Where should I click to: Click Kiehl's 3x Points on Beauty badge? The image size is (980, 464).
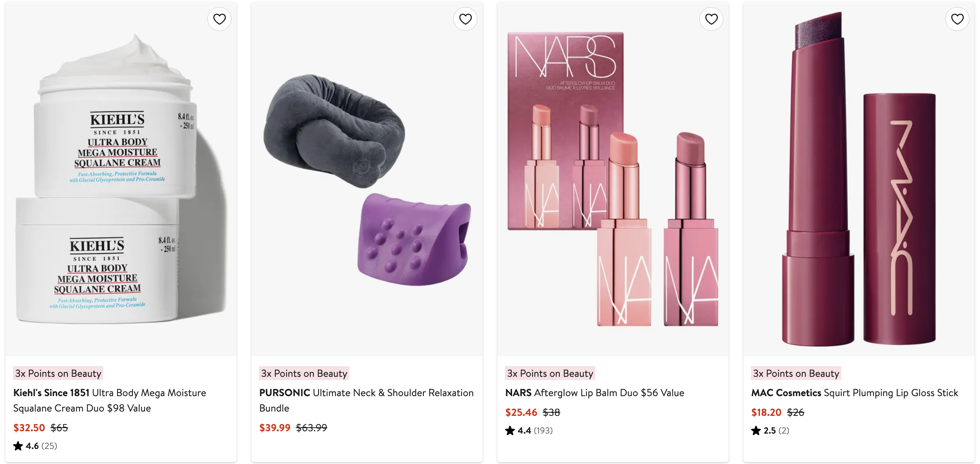(x=58, y=373)
